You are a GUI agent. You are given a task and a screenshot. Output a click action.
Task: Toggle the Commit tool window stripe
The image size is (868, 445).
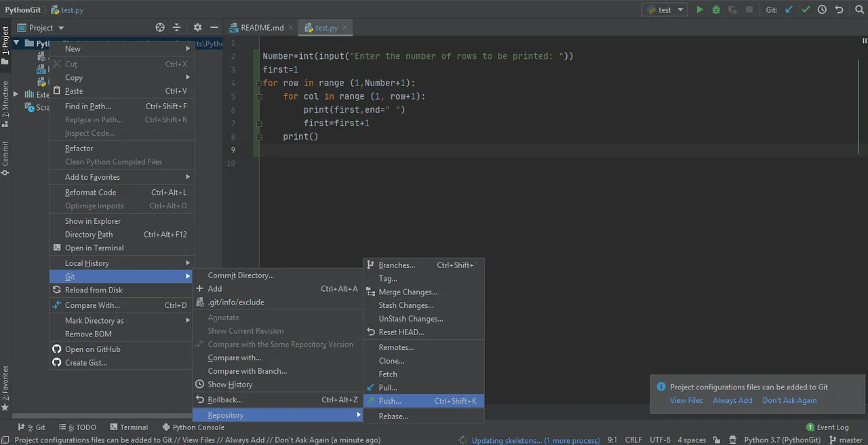click(5, 158)
